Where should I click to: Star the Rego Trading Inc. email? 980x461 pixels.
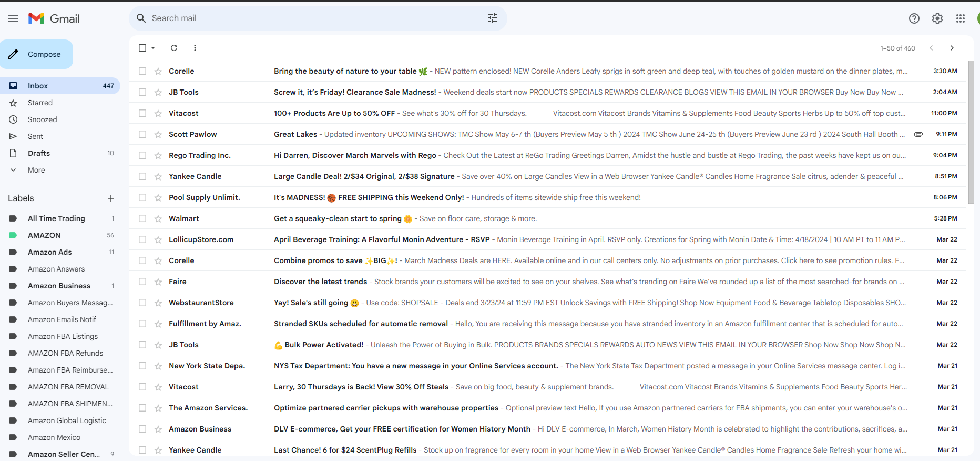(158, 155)
